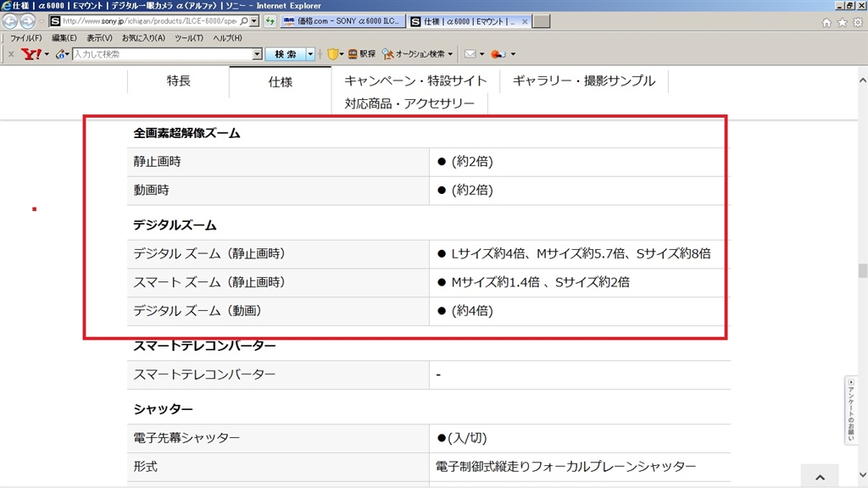Click the page scrollbar down arrow

click(862, 474)
